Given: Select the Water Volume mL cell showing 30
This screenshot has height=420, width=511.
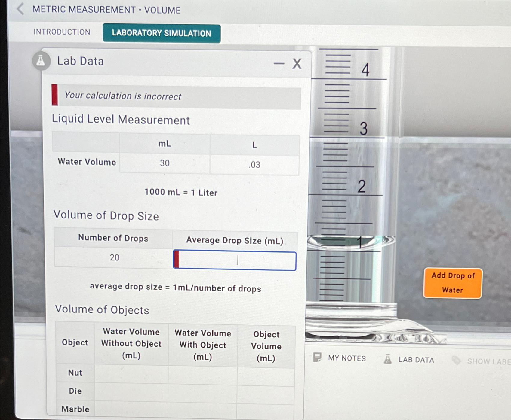Looking at the screenshot, I should click(x=165, y=163).
